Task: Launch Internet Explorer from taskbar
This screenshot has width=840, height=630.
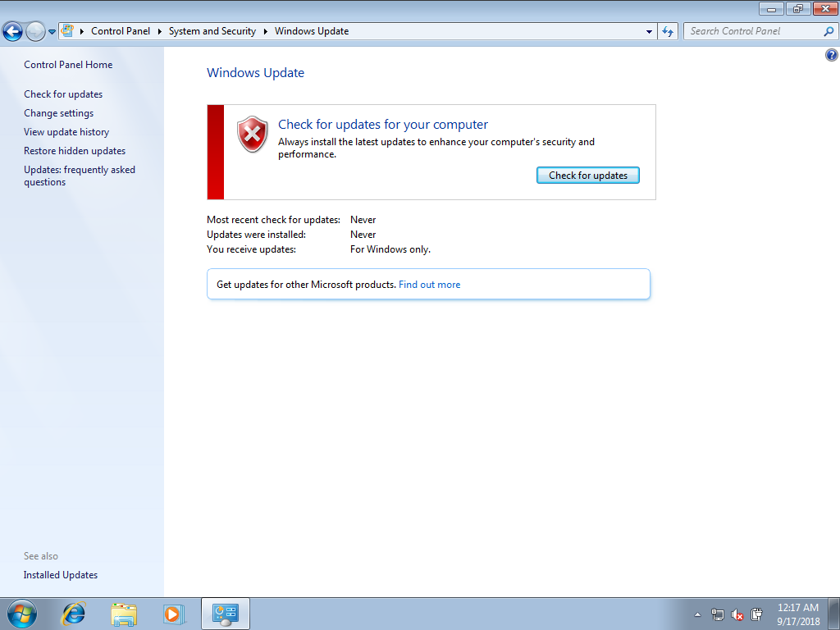Action: point(73,614)
